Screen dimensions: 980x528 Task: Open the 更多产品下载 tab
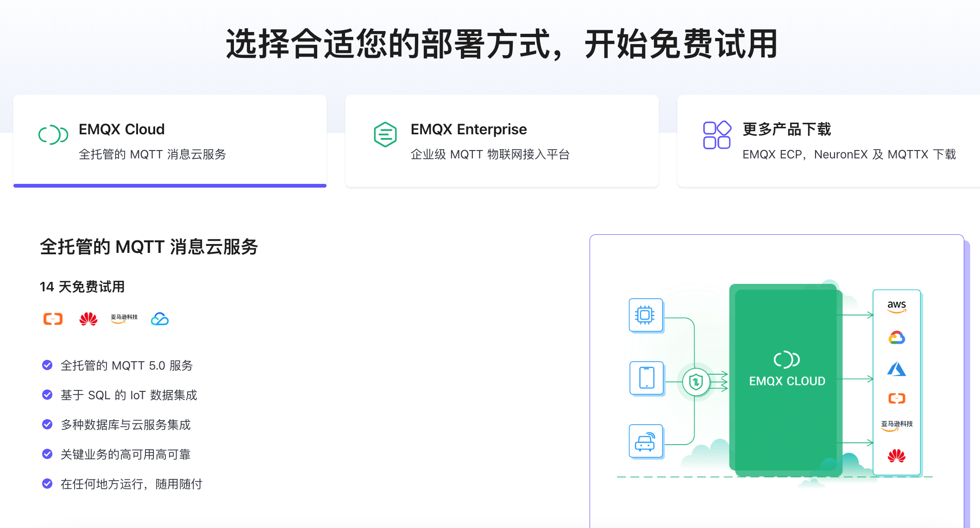coord(829,141)
